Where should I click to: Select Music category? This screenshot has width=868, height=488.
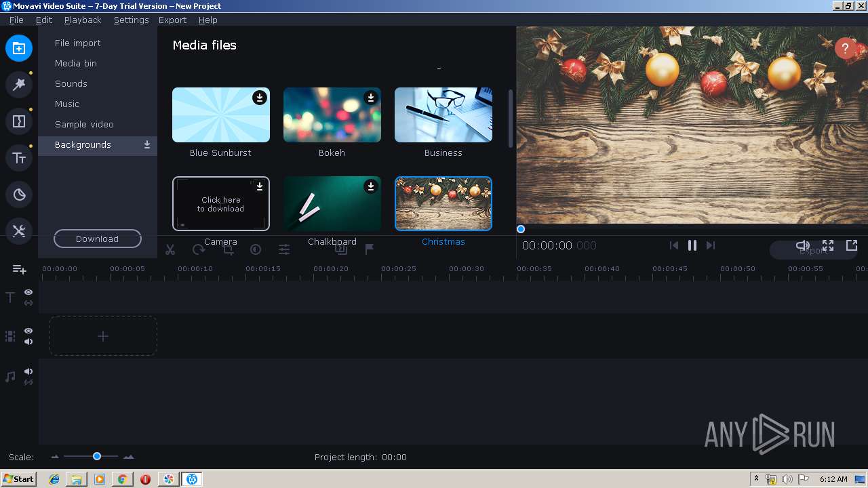[x=98, y=104]
